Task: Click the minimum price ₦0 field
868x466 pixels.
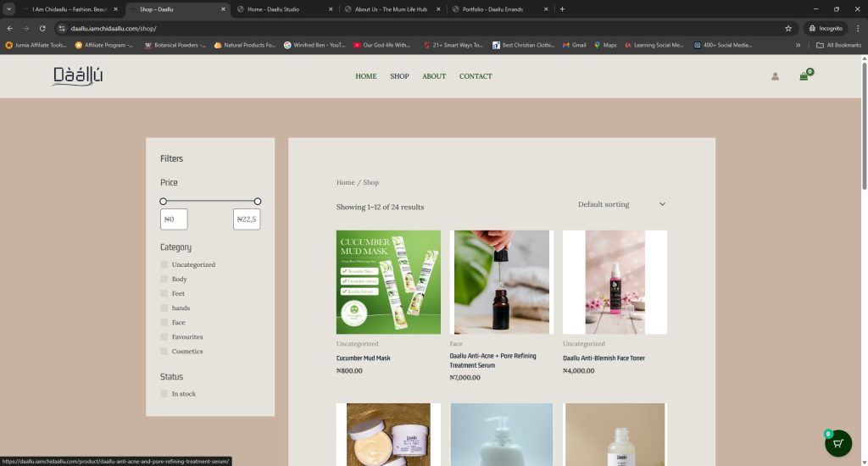Action: (174, 219)
